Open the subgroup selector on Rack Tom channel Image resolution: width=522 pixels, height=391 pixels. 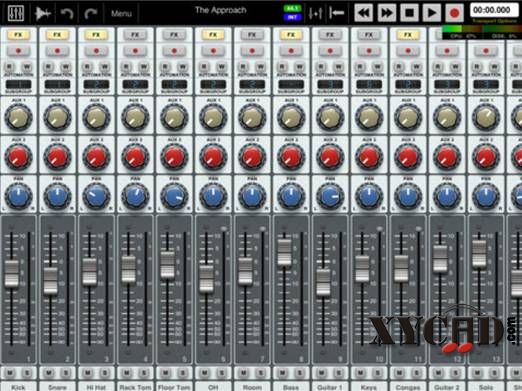(x=135, y=84)
